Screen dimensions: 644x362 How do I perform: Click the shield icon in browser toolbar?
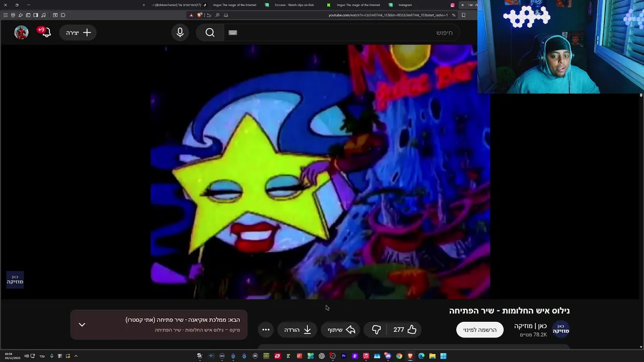click(x=13, y=15)
